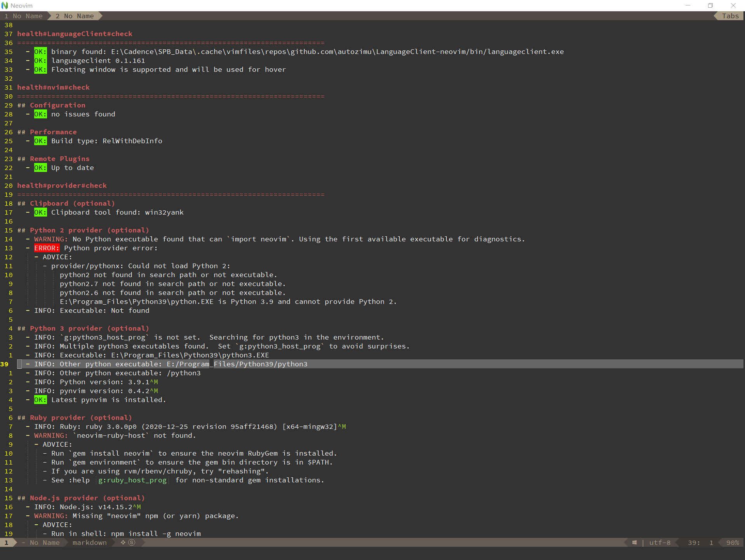Click the Node.js provider (optional) heading
The image size is (745, 560).
(x=87, y=498)
